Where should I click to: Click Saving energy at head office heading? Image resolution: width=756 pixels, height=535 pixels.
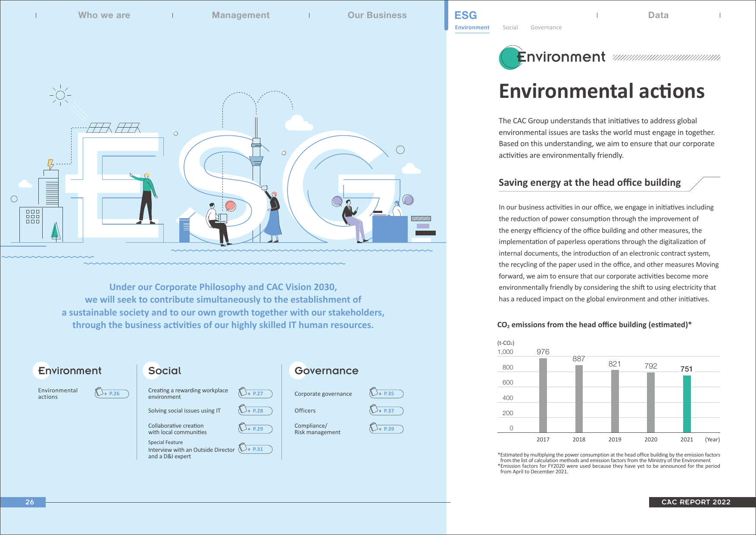(x=590, y=183)
